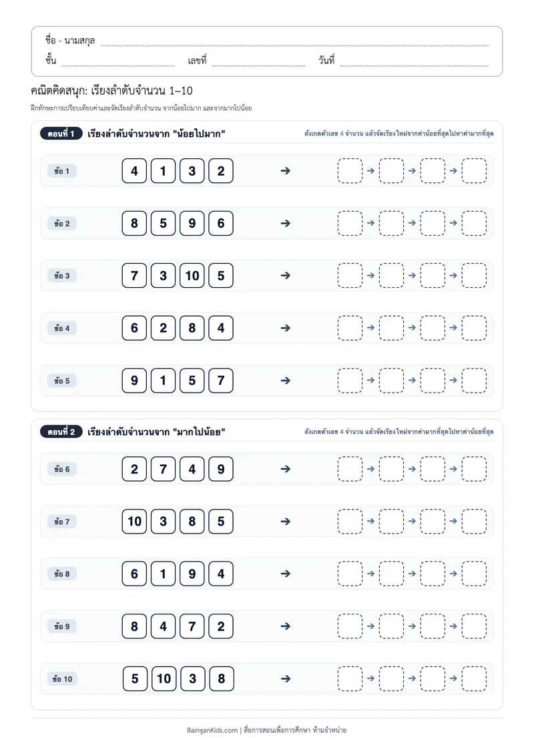Click the second empty answer box in ข้อ 9

point(391,626)
